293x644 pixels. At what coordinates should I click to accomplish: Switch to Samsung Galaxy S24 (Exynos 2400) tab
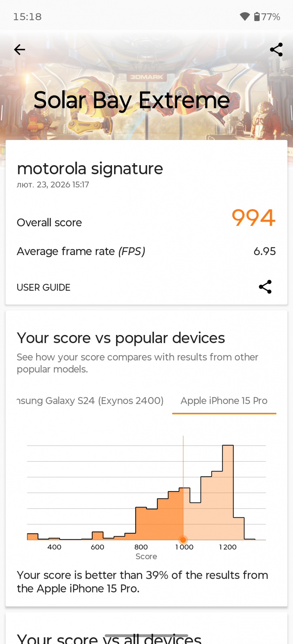[x=90, y=401]
